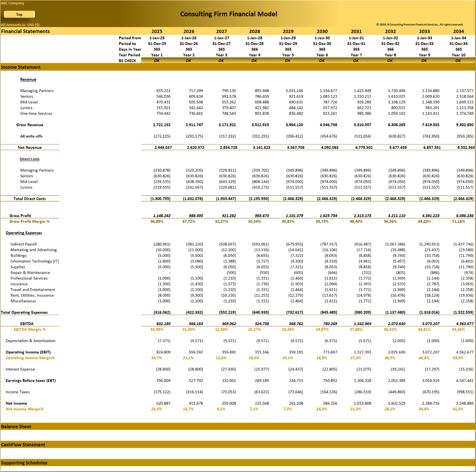Click the 2034 column header

click(459, 32)
